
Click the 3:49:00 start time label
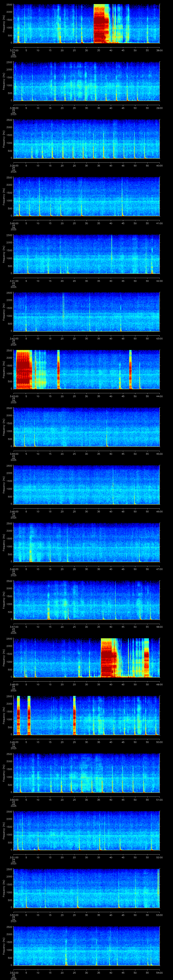pos(14,742)
